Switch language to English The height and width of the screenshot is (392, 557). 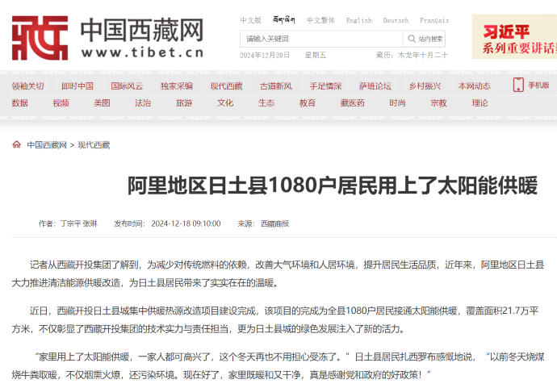coord(358,20)
